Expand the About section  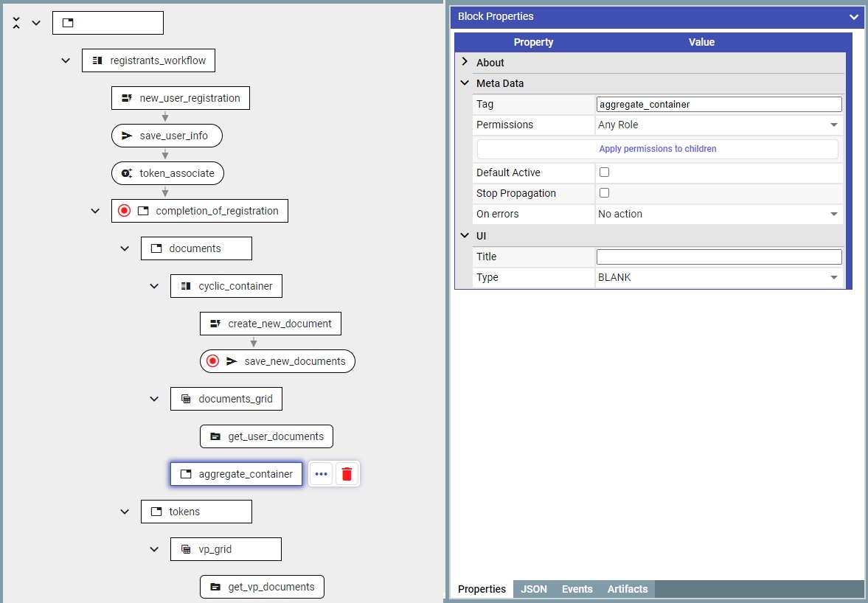(465, 63)
